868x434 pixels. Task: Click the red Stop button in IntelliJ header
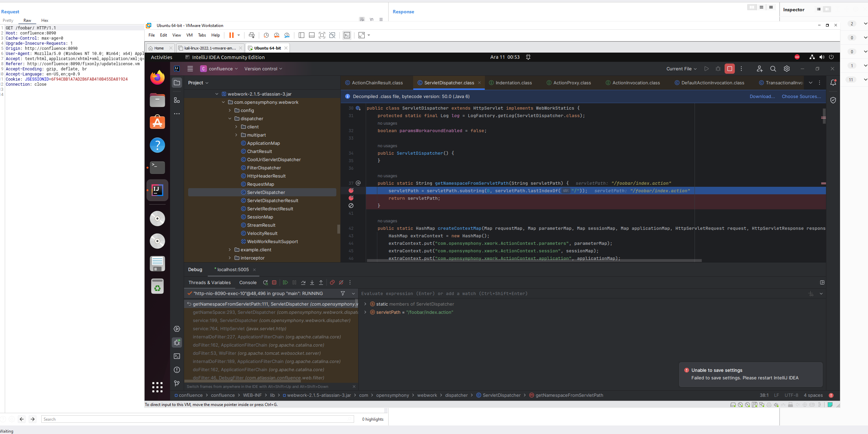730,69
